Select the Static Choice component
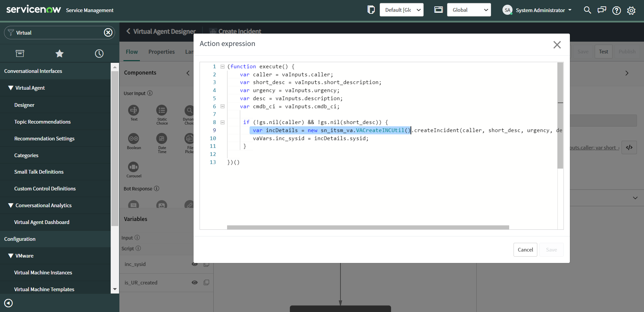The image size is (644, 312). [162, 115]
